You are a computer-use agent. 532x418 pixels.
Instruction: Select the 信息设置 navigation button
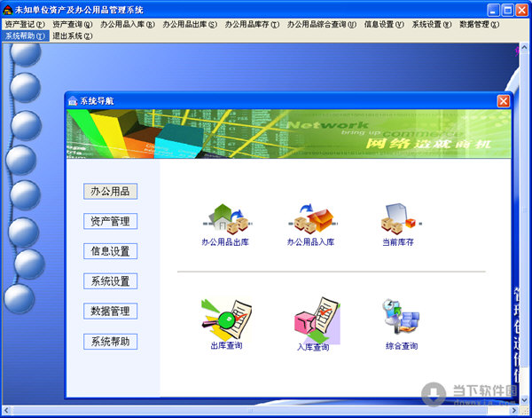tap(110, 251)
